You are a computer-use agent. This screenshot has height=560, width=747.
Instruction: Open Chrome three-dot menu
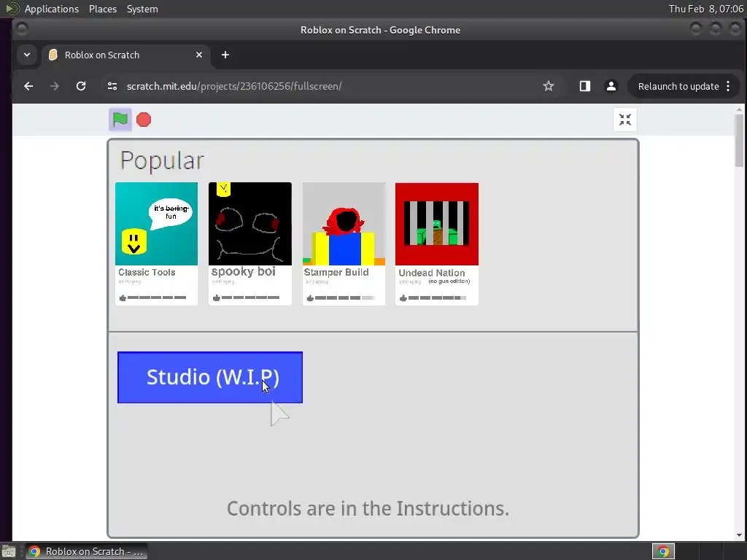coord(728,86)
